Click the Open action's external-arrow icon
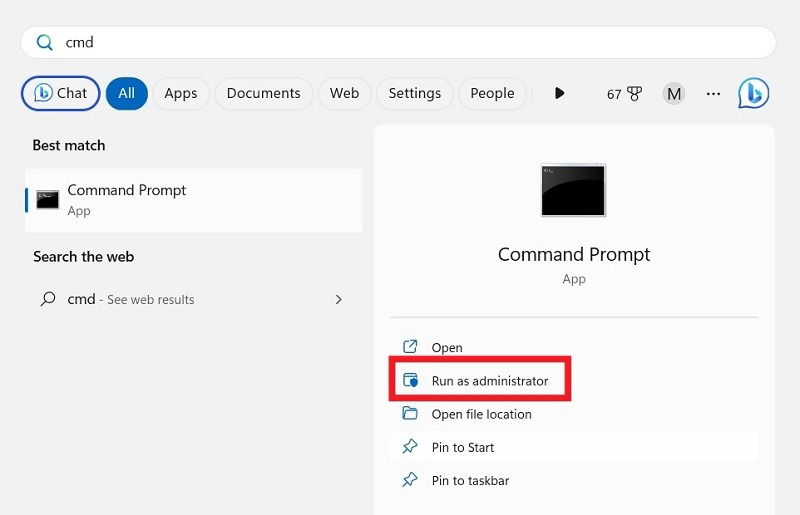This screenshot has width=800, height=515. (410, 347)
